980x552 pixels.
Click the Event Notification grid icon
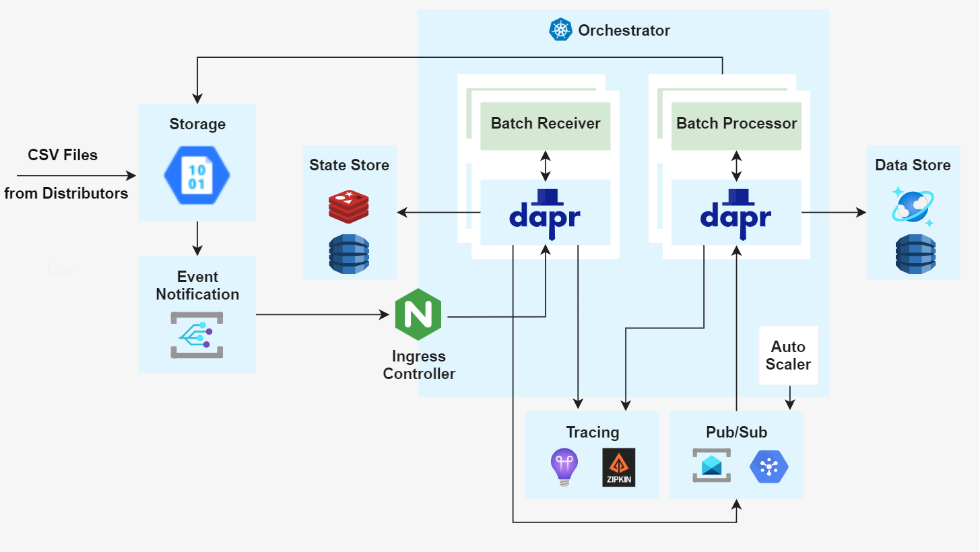[x=196, y=335]
